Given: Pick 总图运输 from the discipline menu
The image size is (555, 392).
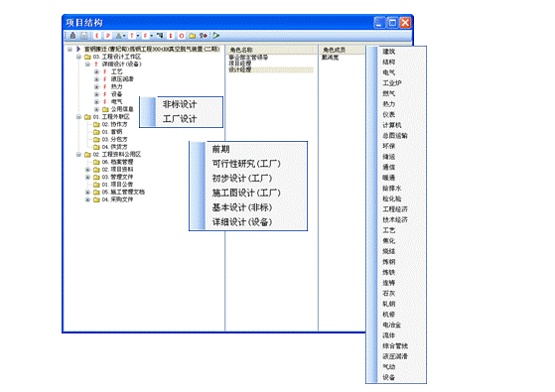Looking at the screenshot, I should click(395, 136).
